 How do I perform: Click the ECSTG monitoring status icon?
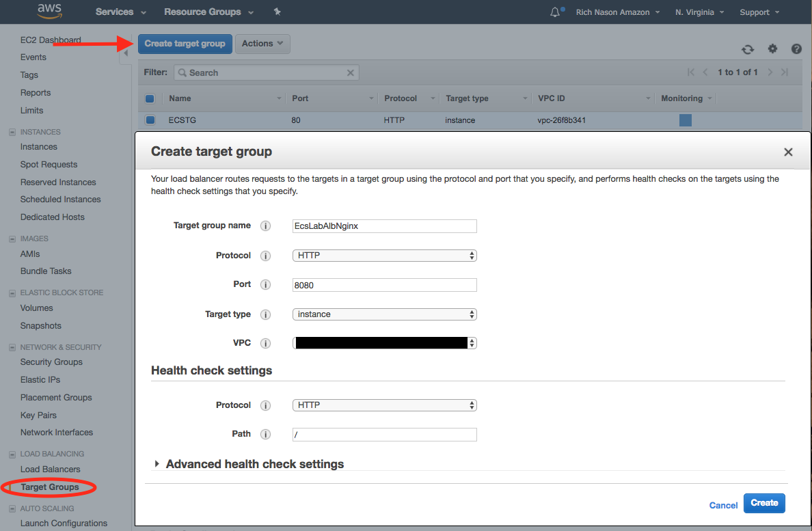click(x=685, y=120)
